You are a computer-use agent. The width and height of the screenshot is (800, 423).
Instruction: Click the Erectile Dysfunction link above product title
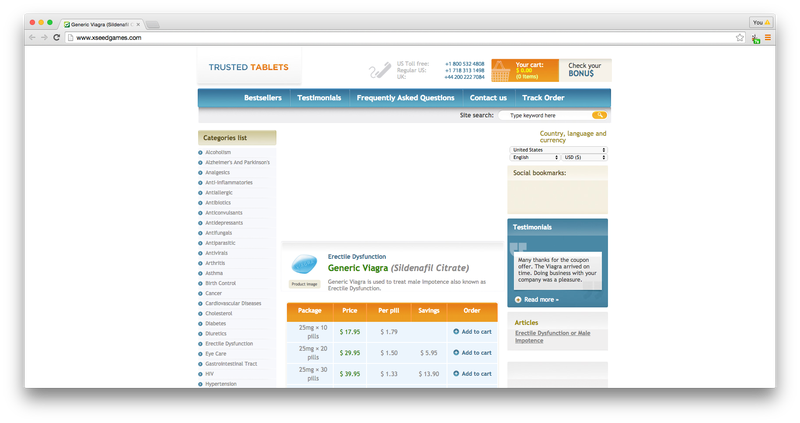(357, 257)
